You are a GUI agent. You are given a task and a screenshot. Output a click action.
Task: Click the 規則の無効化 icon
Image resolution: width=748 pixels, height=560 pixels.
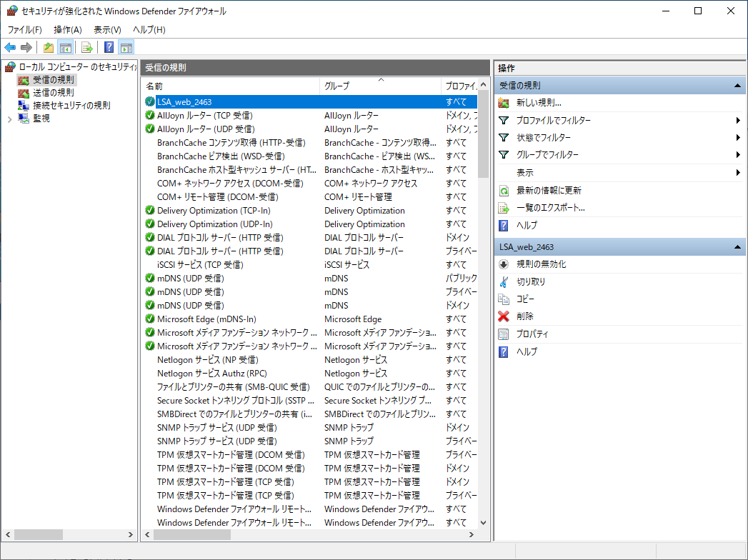point(503,264)
